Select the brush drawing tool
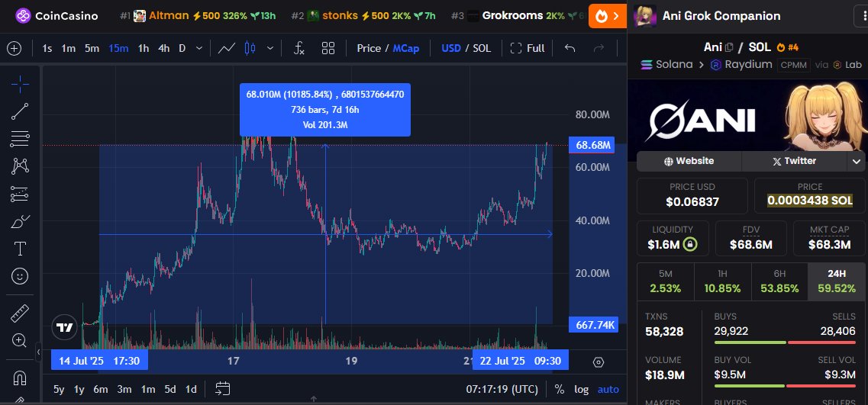The height and width of the screenshot is (405, 868). [x=20, y=222]
